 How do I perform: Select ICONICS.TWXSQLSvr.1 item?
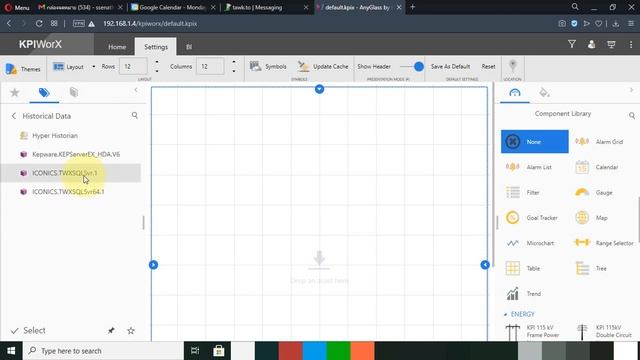coord(70,173)
